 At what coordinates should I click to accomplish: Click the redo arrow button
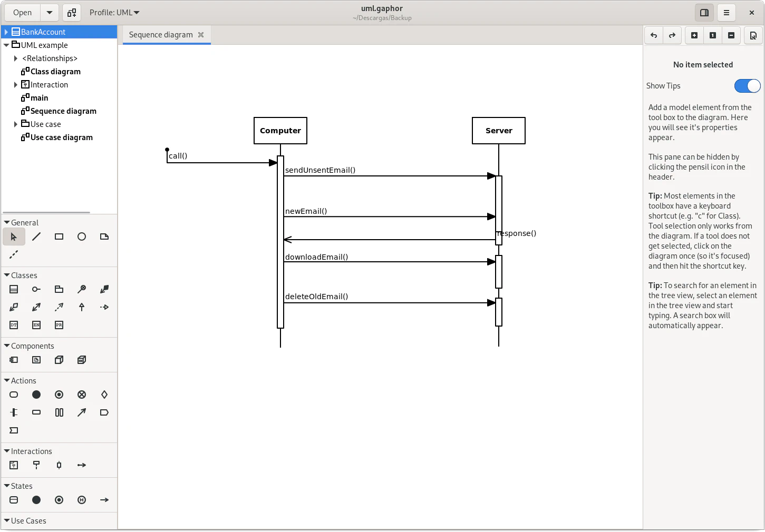tap(672, 35)
